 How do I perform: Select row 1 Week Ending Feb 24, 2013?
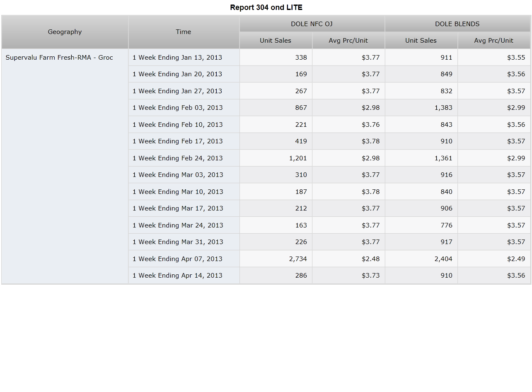[x=184, y=158]
